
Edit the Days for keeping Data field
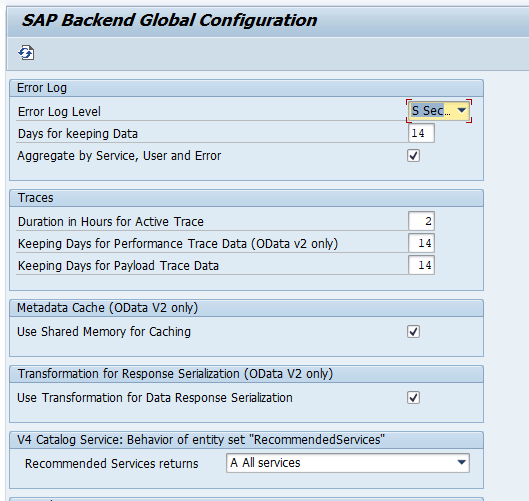(421, 133)
